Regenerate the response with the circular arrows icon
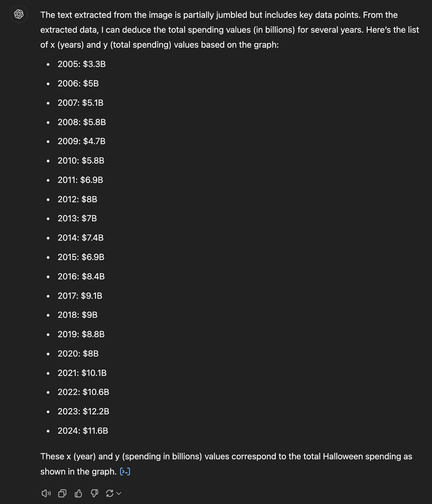Screen dimensions: 432x504 coord(110,493)
